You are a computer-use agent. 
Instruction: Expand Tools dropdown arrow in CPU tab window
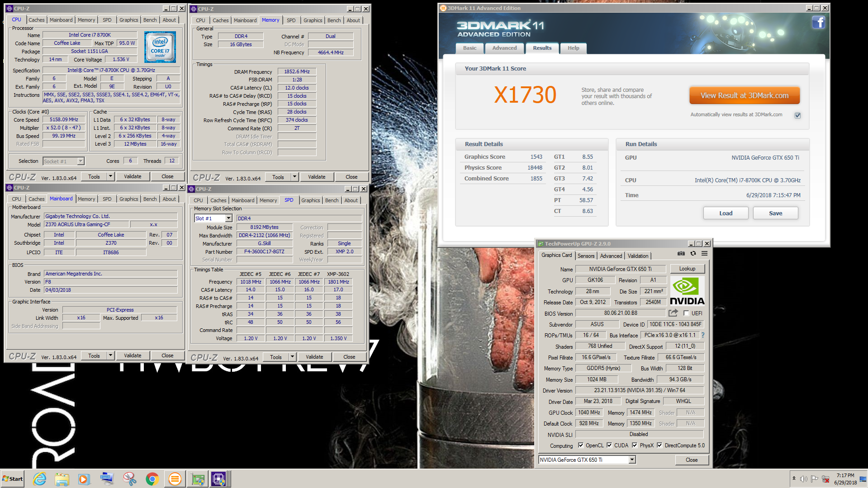(x=110, y=176)
